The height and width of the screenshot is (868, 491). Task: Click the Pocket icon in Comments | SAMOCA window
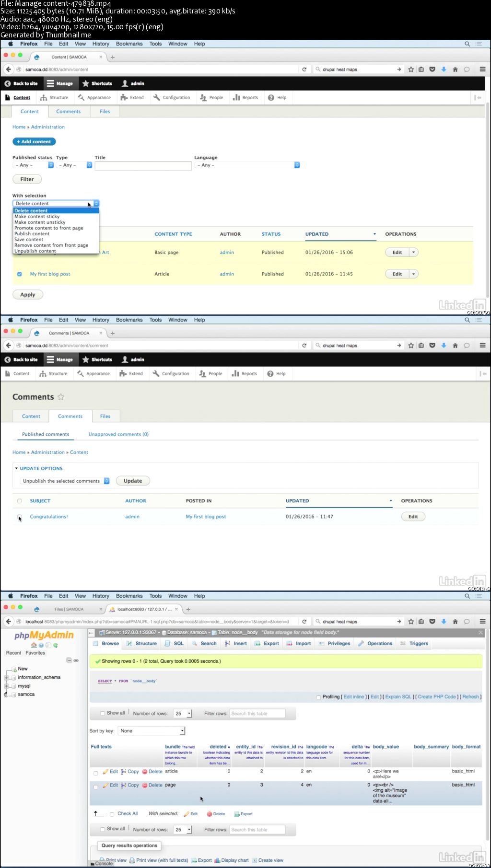click(x=432, y=346)
